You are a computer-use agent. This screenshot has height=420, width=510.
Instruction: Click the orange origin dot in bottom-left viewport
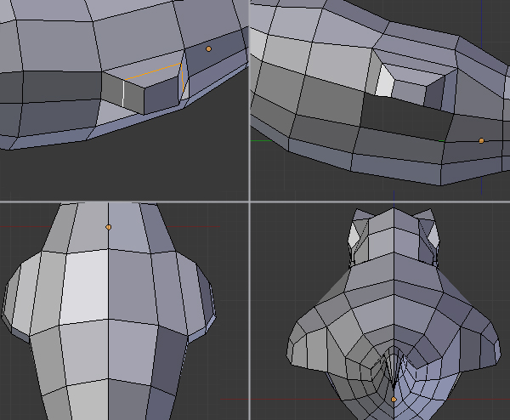(x=109, y=227)
